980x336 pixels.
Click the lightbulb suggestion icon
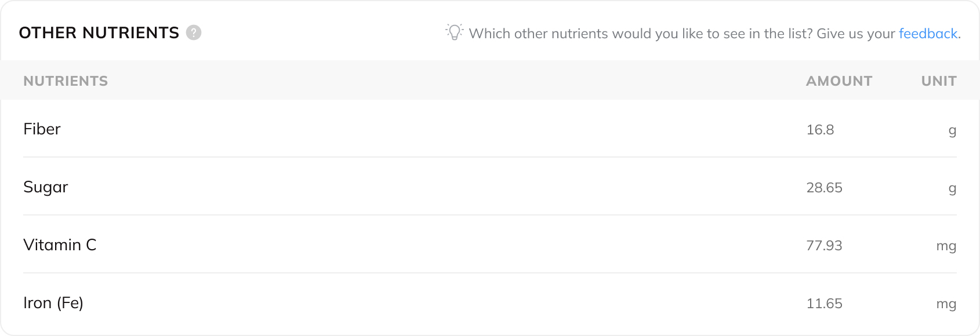click(455, 32)
